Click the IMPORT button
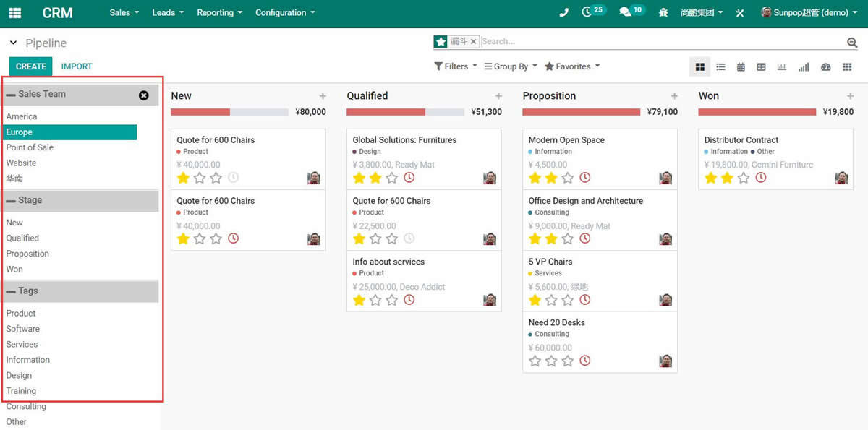Viewport: 868px width, 430px height. [x=77, y=66]
